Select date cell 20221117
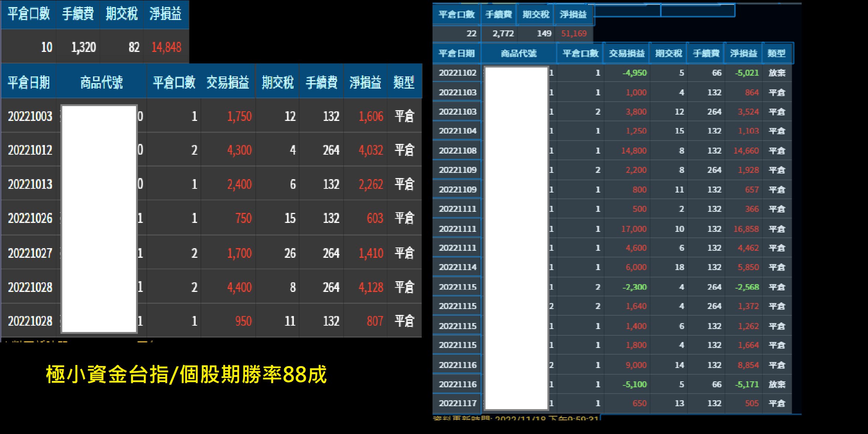Image resolution: width=868 pixels, height=434 pixels. pos(458,403)
